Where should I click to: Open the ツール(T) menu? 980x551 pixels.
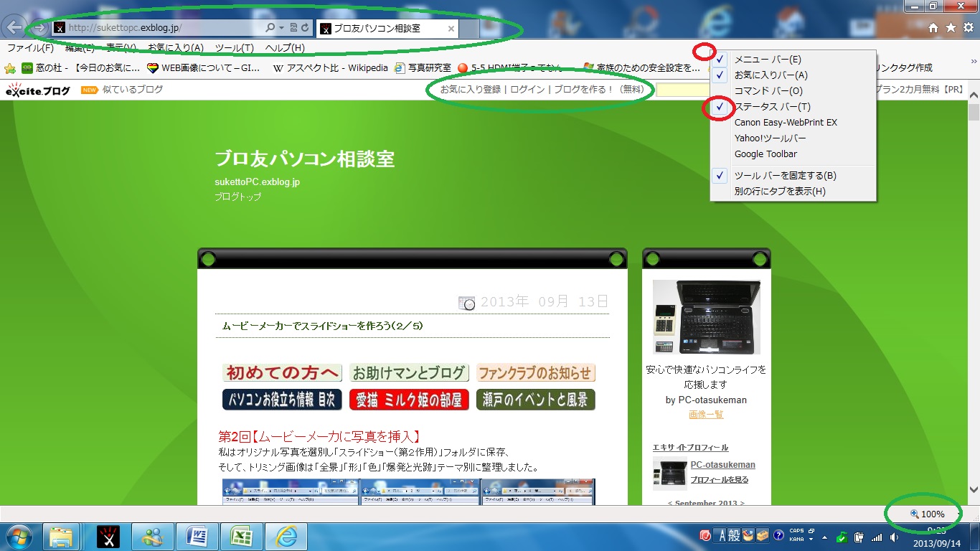point(235,48)
